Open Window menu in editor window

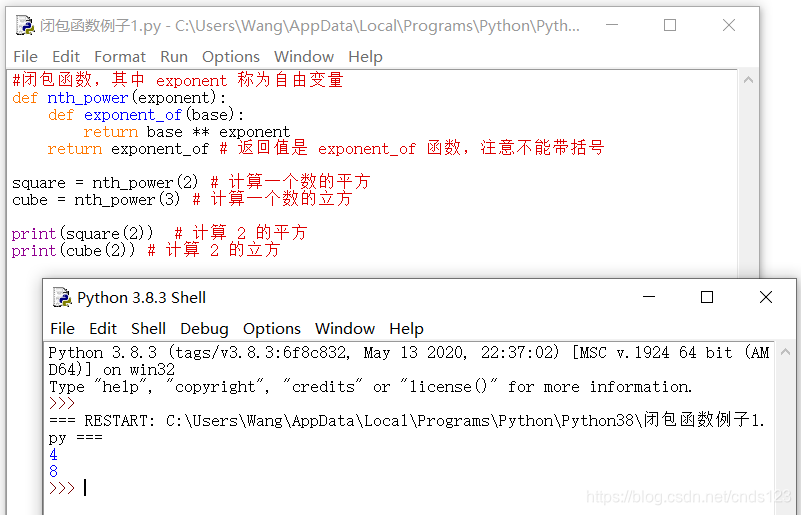coord(303,57)
